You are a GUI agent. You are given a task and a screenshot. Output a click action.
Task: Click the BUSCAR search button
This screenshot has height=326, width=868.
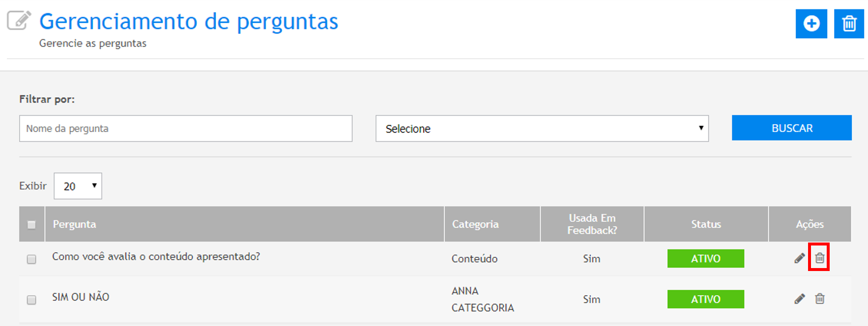click(x=791, y=128)
